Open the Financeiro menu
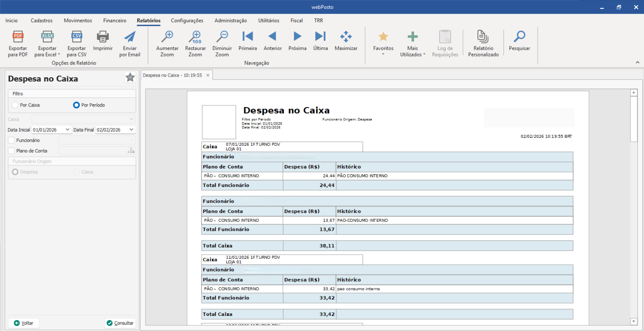Image resolution: width=644 pixels, height=331 pixels. coord(115,20)
